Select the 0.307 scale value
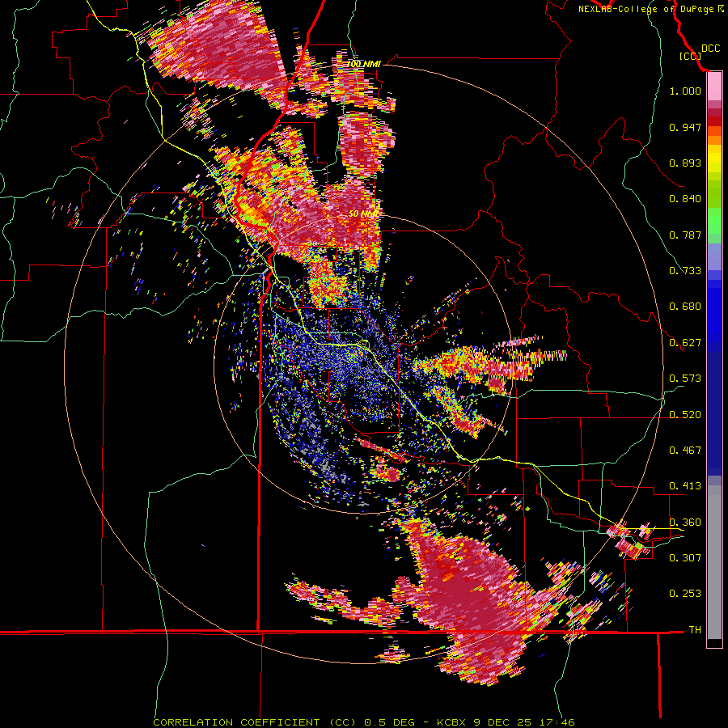Image resolution: width=728 pixels, height=728 pixels. [x=685, y=557]
